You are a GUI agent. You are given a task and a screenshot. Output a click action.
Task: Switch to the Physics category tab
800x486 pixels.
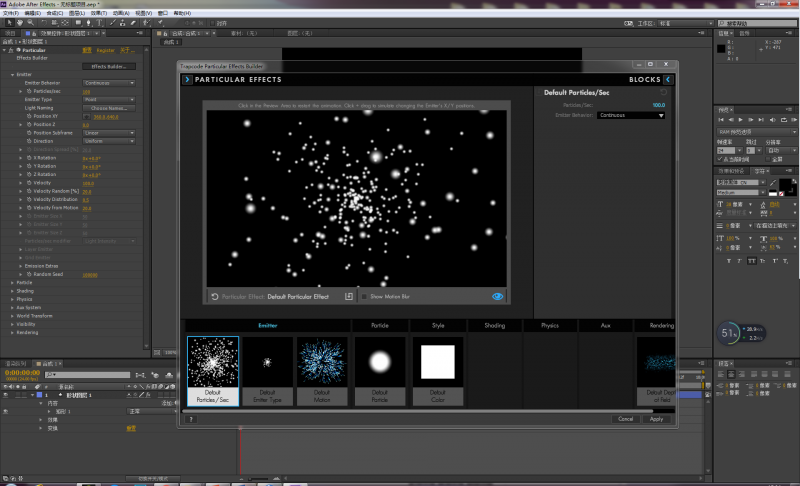coord(550,325)
